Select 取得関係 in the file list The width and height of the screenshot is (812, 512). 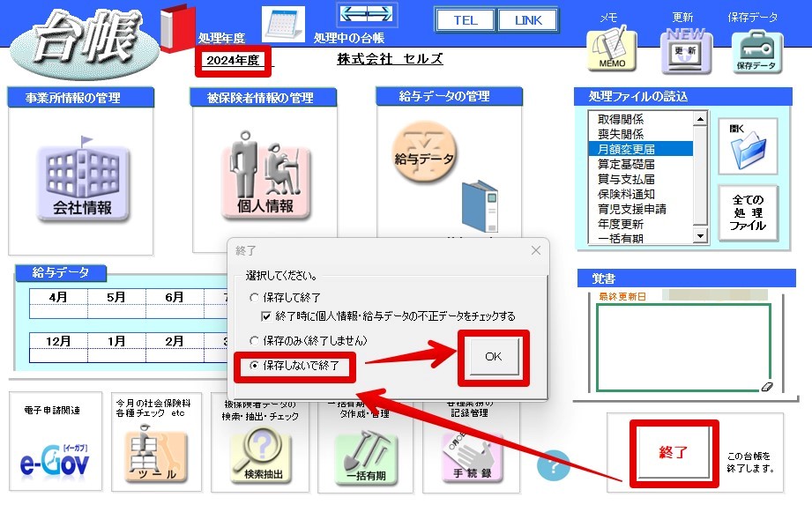click(x=641, y=119)
